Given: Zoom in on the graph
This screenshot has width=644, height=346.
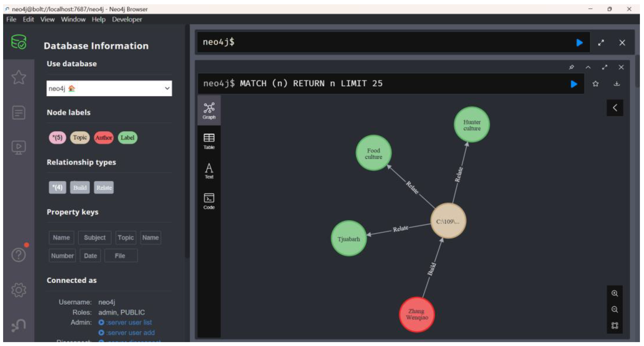Looking at the screenshot, I should [x=615, y=294].
